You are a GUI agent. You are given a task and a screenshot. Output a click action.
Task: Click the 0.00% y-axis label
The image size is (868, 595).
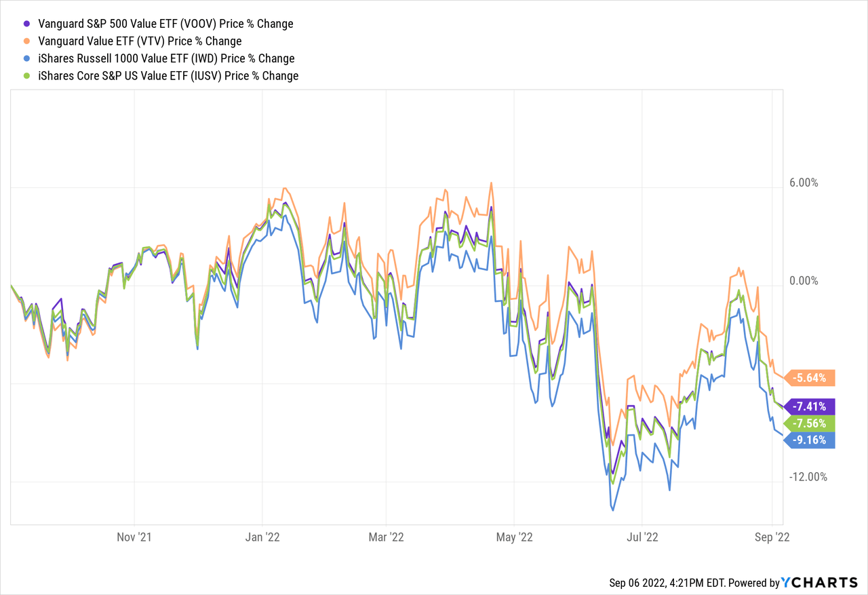pyautogui.click(x=804, y=281)
